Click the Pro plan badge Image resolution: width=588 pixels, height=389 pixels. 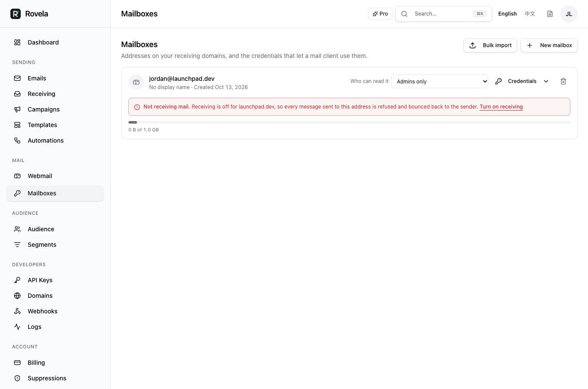click(380, 14)
